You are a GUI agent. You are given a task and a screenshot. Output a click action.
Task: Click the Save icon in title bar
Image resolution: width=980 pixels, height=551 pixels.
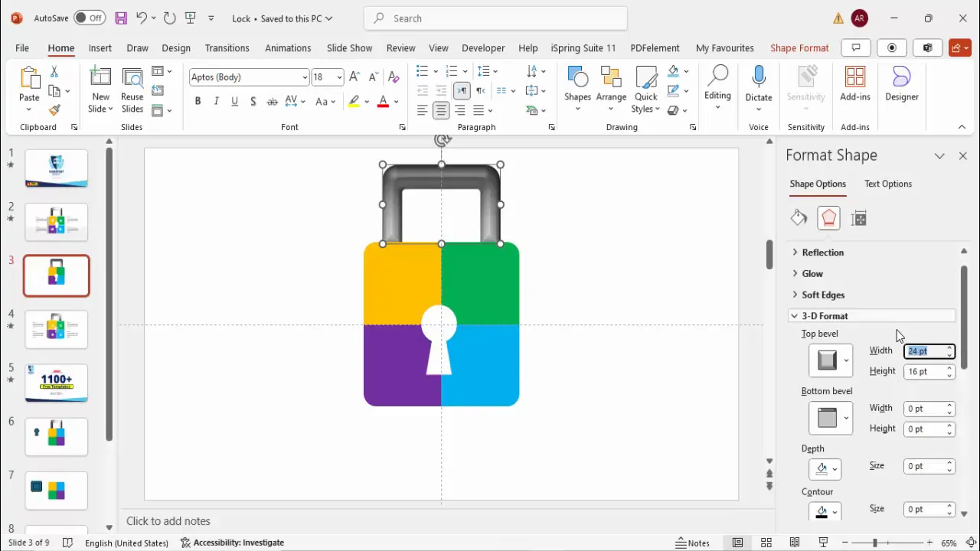pyautogui.click(x=121, y=18)
